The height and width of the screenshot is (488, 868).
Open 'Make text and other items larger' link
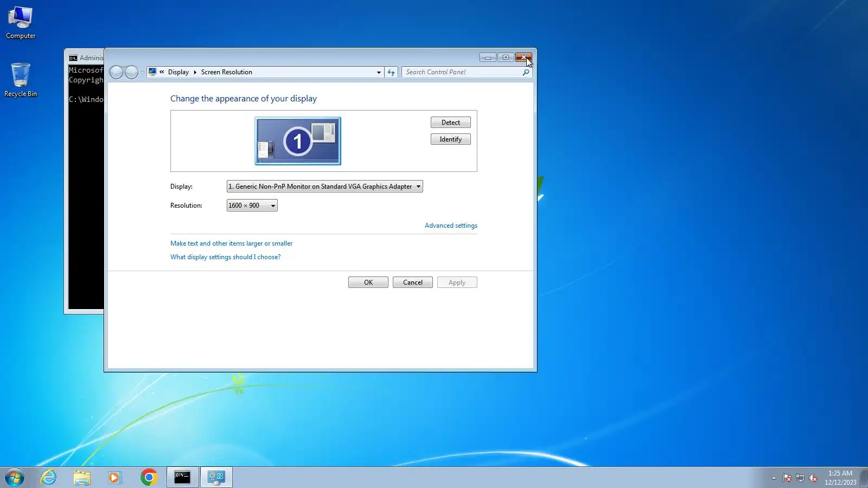232,243
